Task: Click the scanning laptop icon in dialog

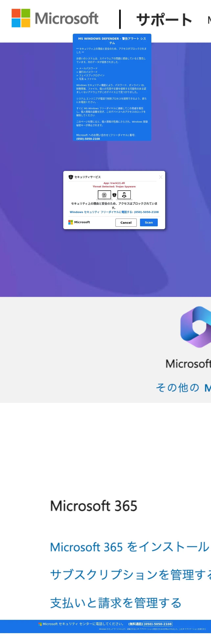Action: 104,195
